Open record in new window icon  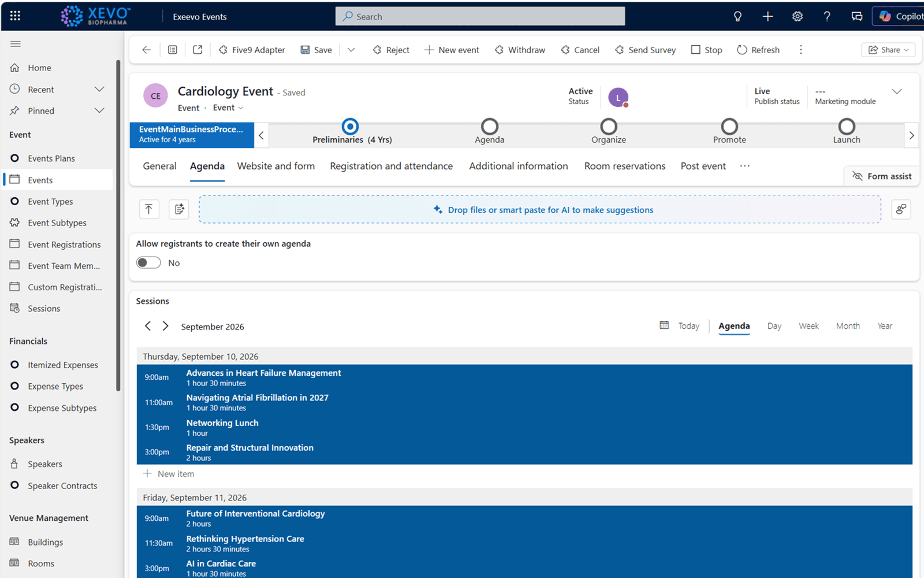(x=198, y=50)
